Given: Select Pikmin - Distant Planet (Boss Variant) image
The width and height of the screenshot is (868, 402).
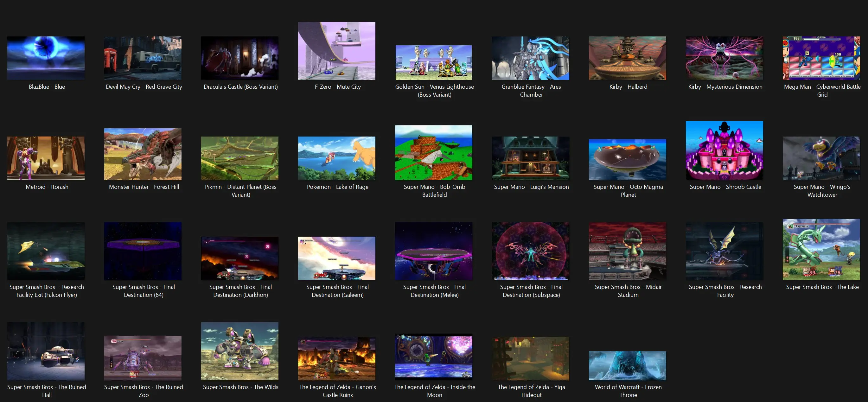Looking at the screenshot, I should click(x=240, y=158).
